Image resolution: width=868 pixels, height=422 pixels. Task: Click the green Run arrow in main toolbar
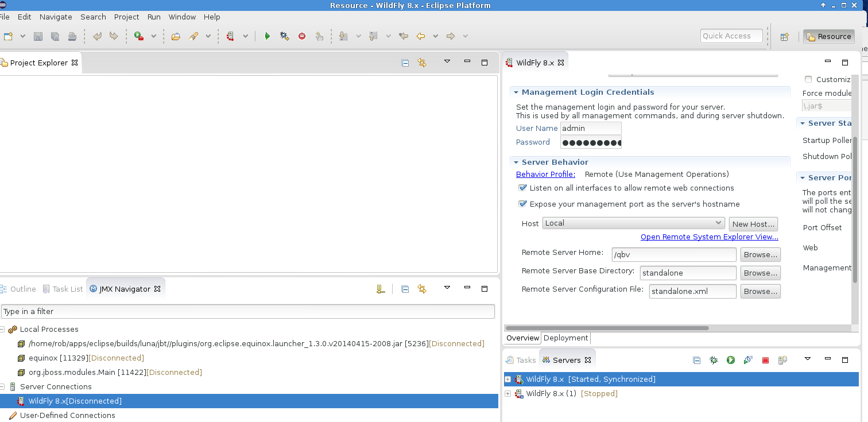pos(267,36)
